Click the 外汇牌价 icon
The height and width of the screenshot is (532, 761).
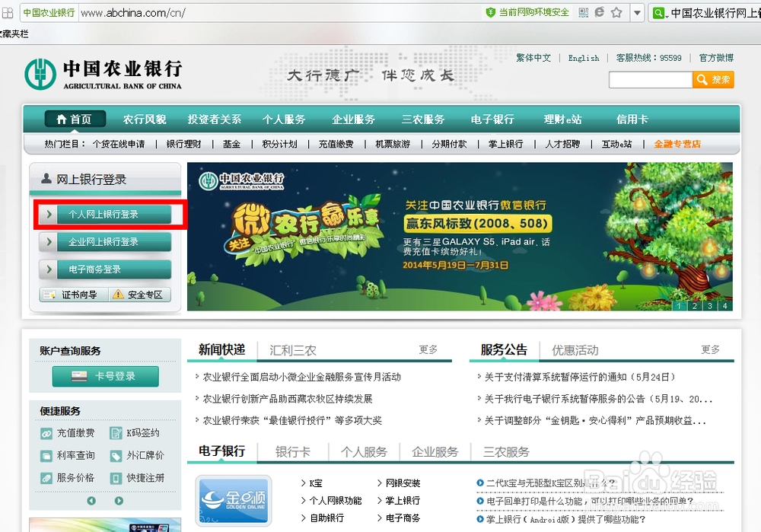[116, 456]
